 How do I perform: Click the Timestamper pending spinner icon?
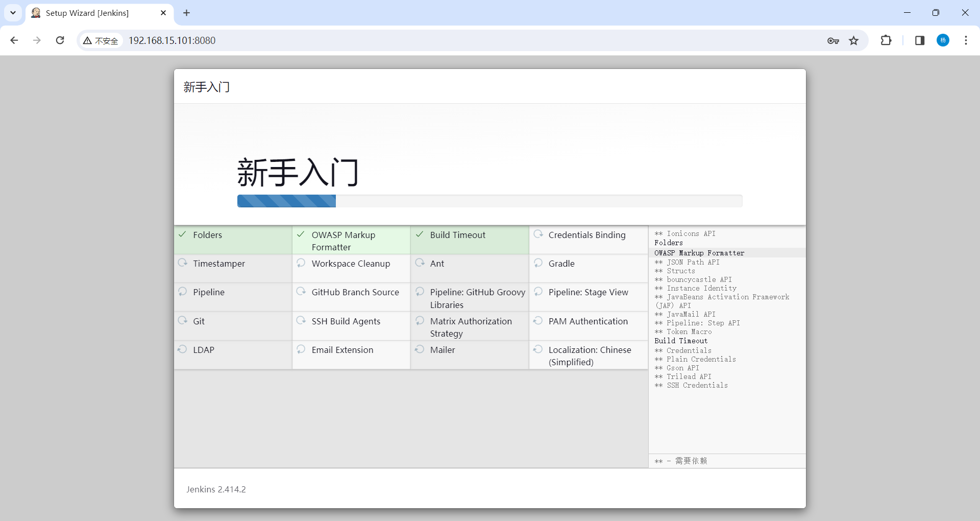coord(182,263)
